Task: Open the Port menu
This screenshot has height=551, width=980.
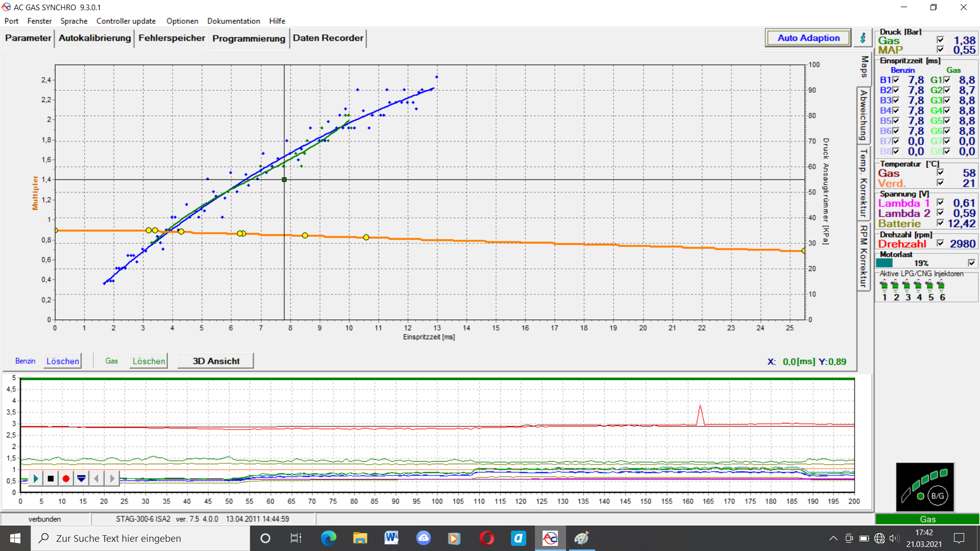Action: tap(11, 21)
